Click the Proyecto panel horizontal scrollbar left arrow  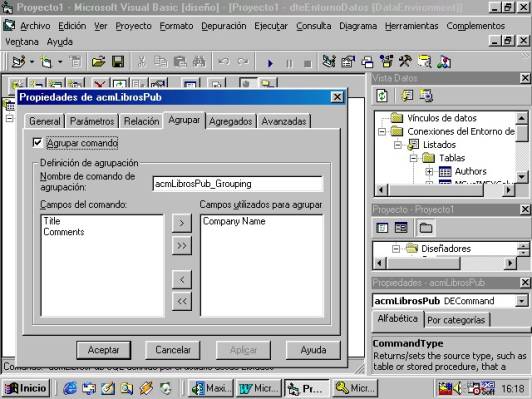[380, 263]
